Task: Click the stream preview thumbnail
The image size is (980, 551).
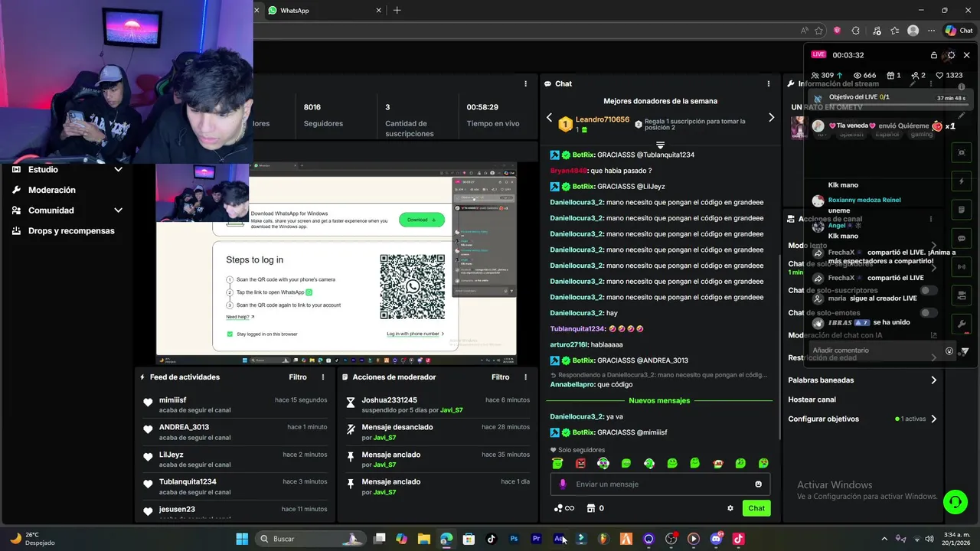Action: (336, 264)
